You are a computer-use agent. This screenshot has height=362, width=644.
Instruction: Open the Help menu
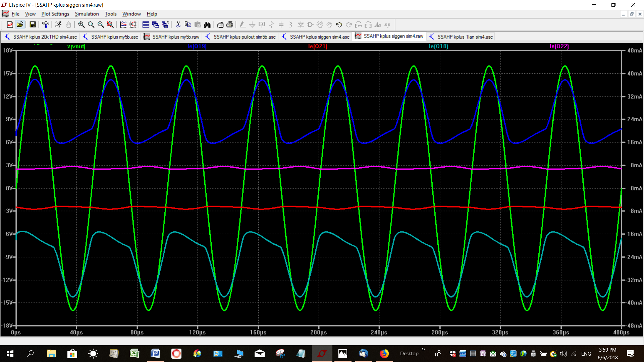(152, 14)
